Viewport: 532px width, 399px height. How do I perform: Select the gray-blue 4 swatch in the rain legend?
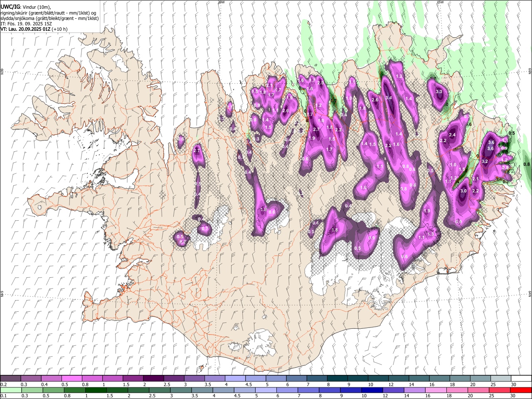tap(224, 390)
